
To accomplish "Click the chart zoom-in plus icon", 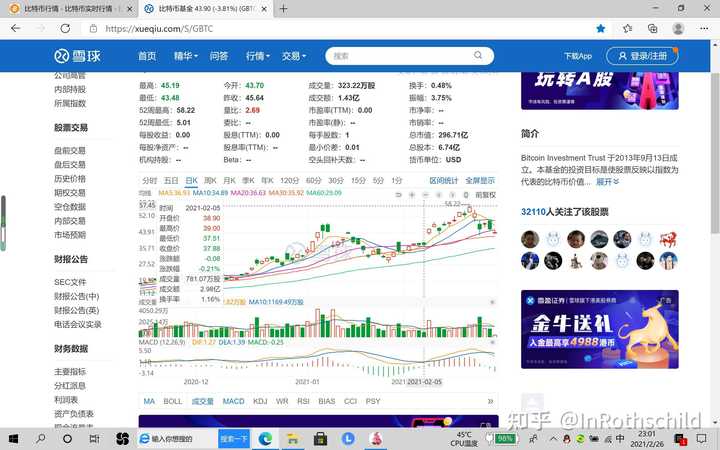I will click(412, 195).
